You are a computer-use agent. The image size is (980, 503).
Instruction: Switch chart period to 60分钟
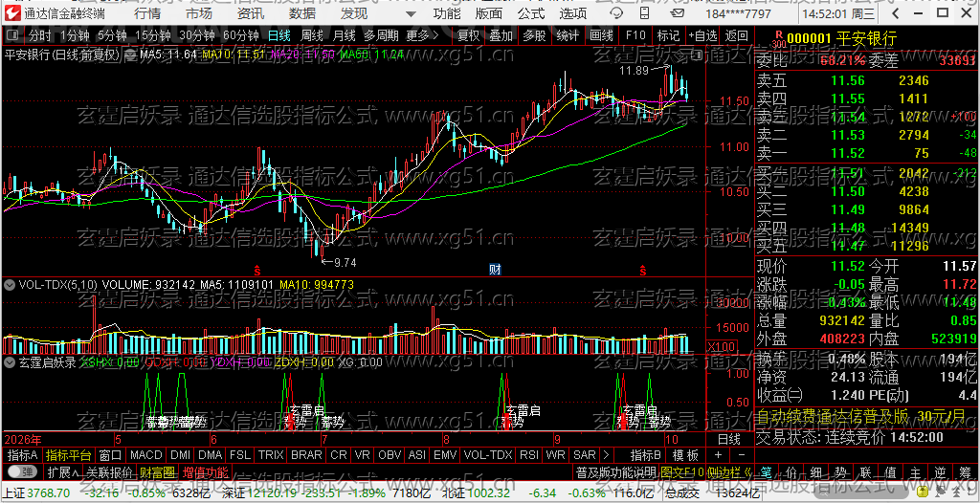[240, 35]
